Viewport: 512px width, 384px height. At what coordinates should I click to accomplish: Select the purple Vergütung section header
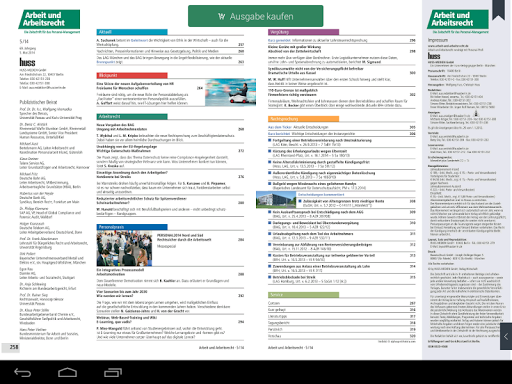pyautogui.click(x=303, y=32)
